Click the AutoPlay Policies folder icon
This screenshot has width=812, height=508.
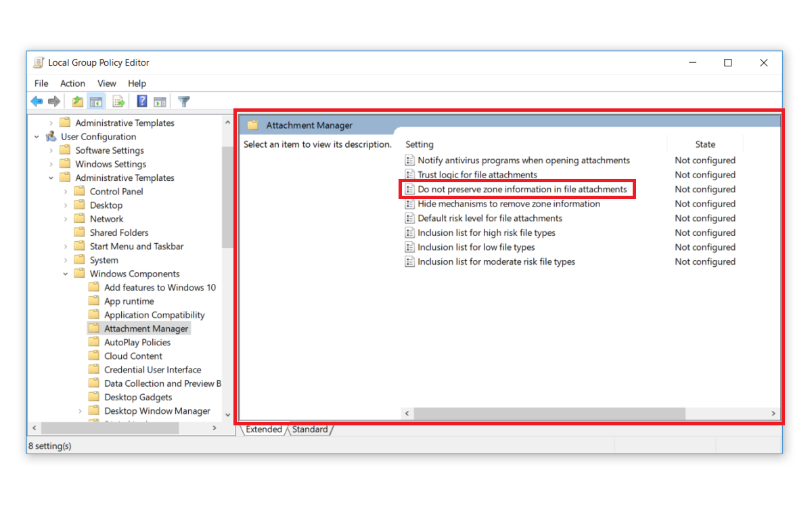click(x=93, y=342)
